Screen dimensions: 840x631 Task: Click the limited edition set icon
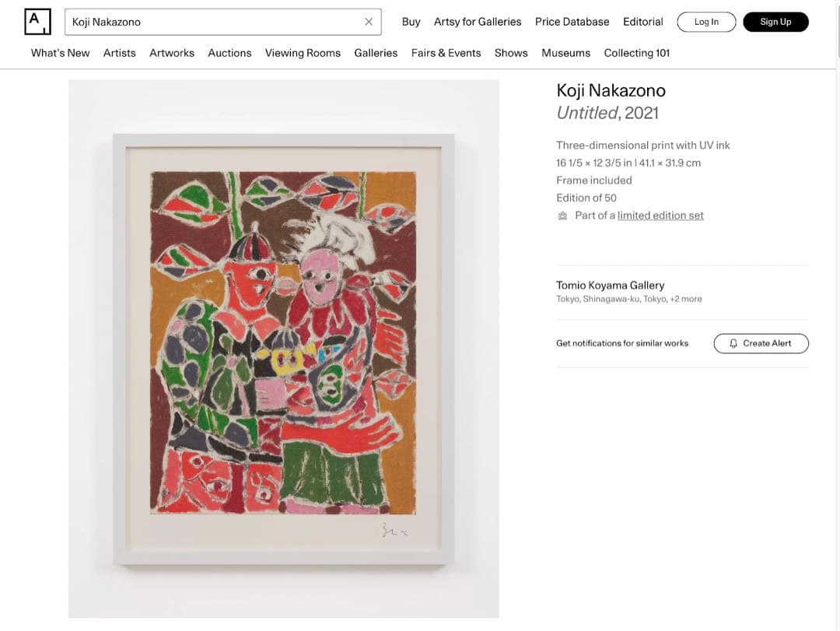pyautogui.click(x=562, y=216)
